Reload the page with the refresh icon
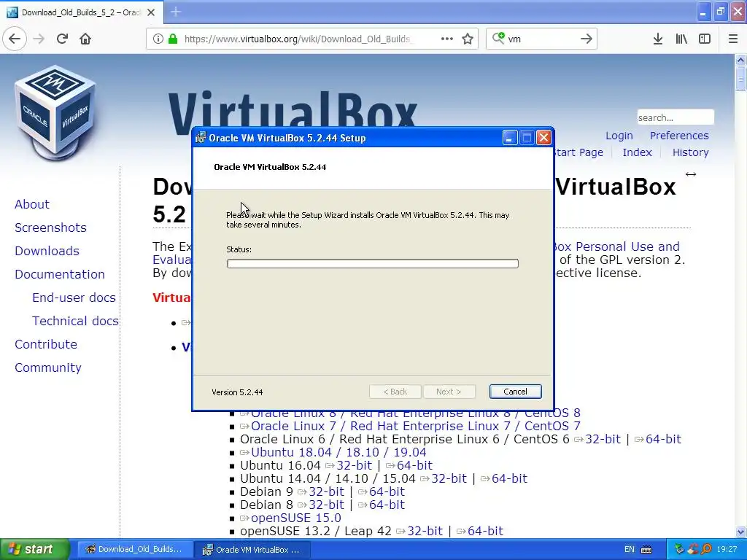Screen dimensions: 747x560 (x=62, y=39)
